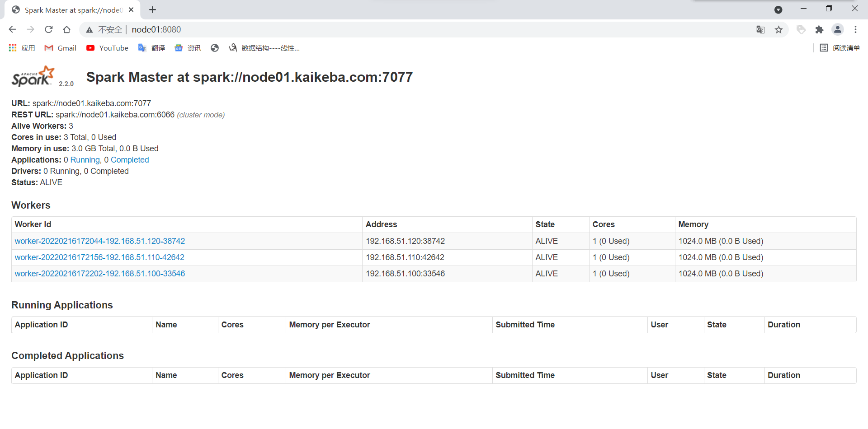Close the Spark Master tab
This screenshot has height=429, width=868.
point(131,9)
